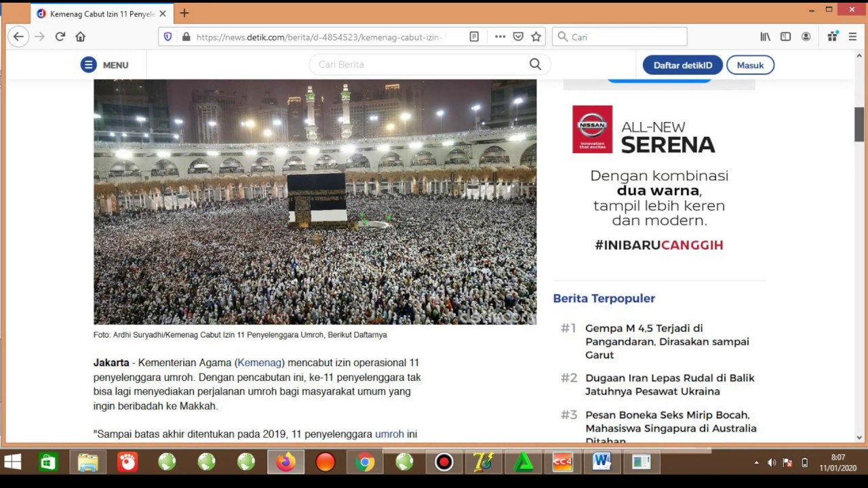Show Firefox sidebars
The height and width of the screenshot is (488, 868).
785,37
